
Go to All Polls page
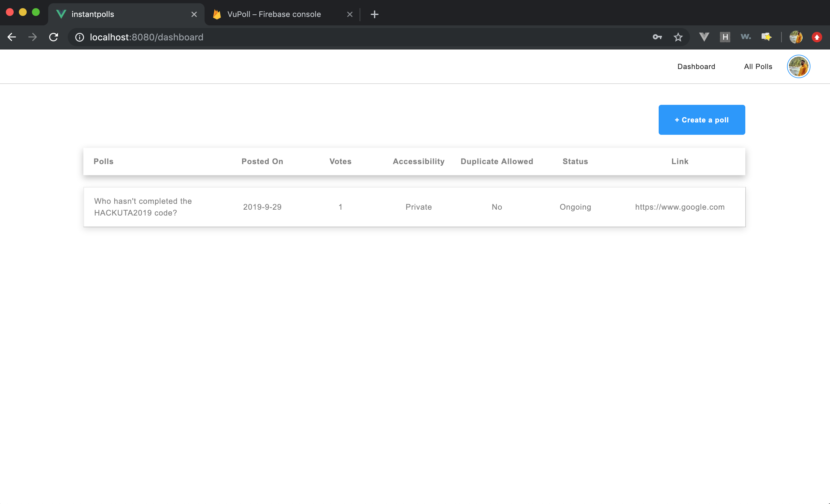coord(758,66)
